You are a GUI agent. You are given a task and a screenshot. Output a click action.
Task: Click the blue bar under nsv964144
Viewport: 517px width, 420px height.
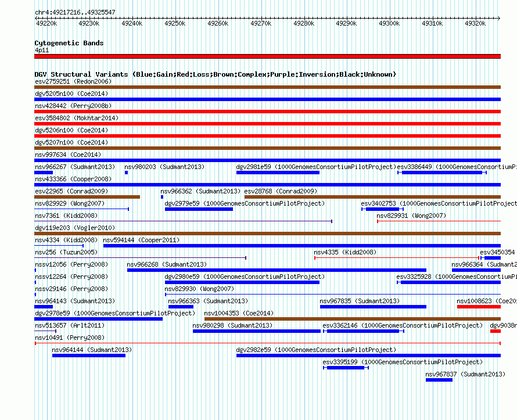tap(89, 356)
